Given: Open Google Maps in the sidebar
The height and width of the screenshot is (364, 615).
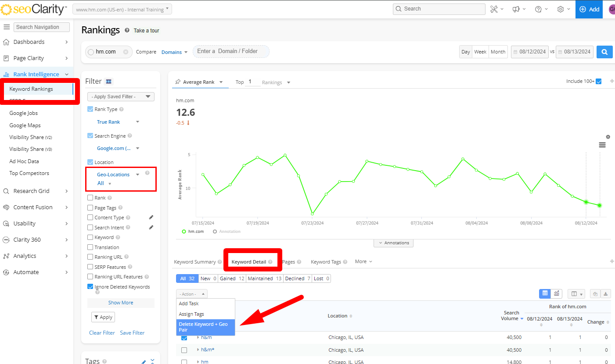Looking at the screenshot, I should pos(25,125).
